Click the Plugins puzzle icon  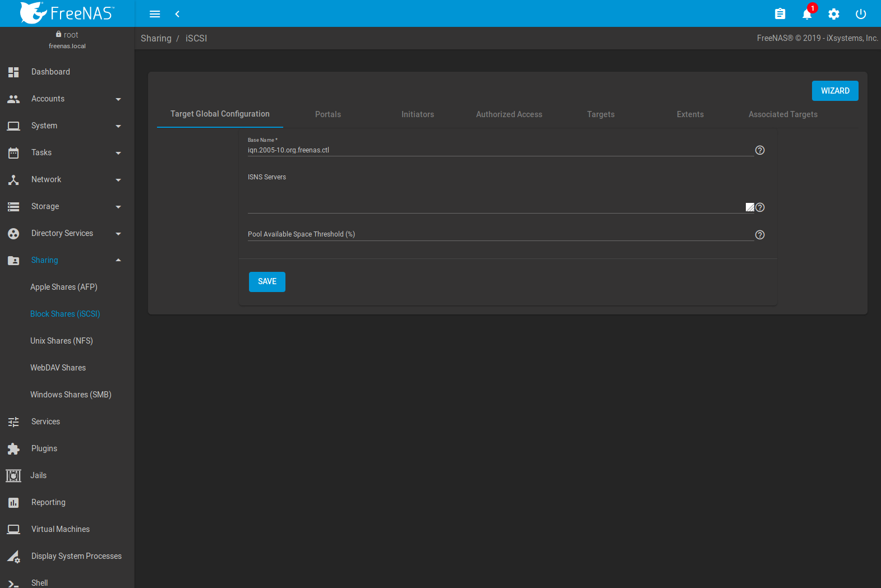coord(13,448)
